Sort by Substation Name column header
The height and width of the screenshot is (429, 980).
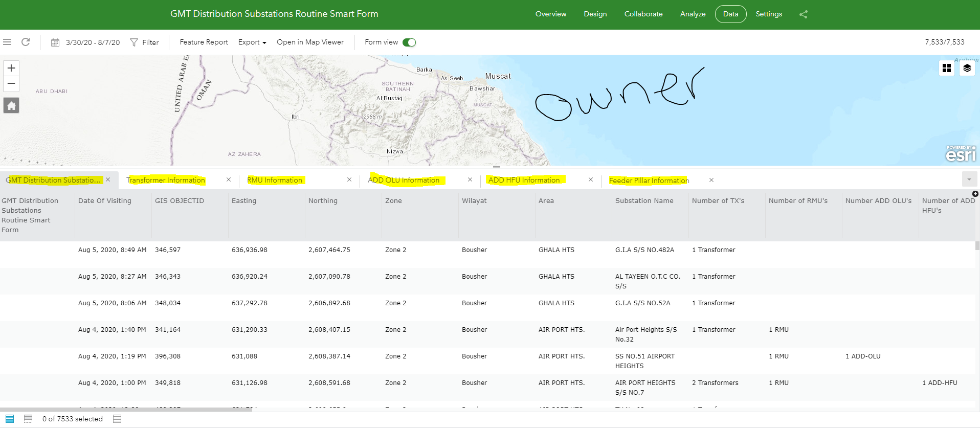click(644, 201)
